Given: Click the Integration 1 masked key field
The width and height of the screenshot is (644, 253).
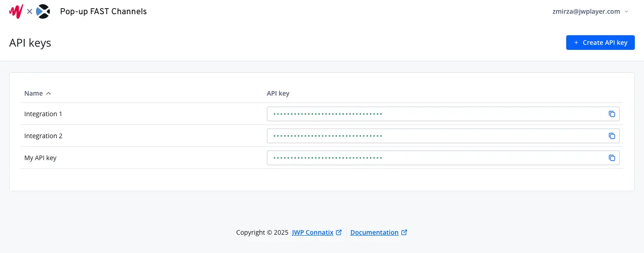Looking at the screenshot, I should 443,114.
